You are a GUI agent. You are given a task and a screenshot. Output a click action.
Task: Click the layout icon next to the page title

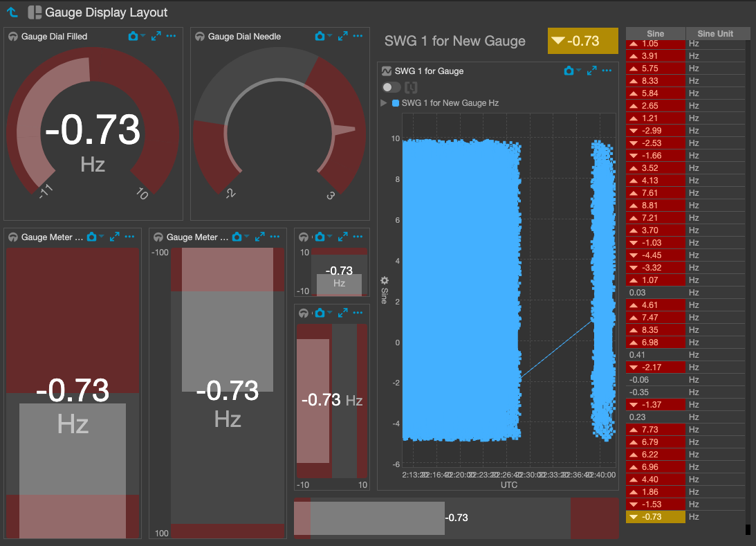(x=34, y=12)
